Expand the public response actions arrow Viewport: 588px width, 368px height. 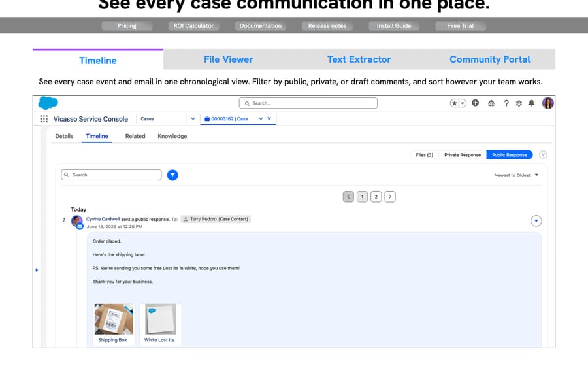(x=536, y=221)
